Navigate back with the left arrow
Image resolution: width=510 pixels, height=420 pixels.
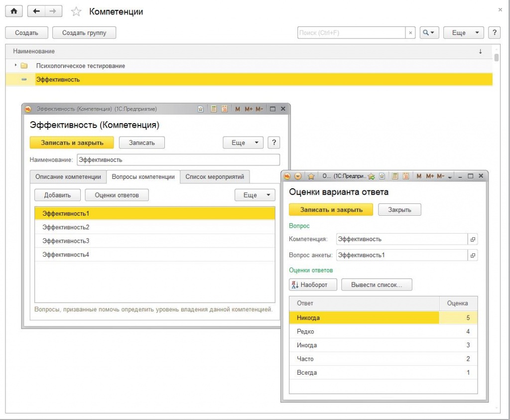(x=36, y=11)
